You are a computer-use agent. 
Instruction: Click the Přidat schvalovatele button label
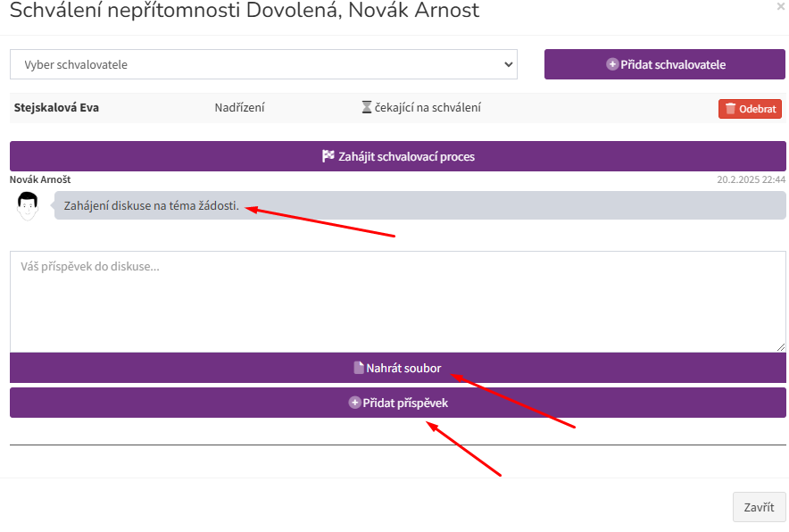(673, 64)
